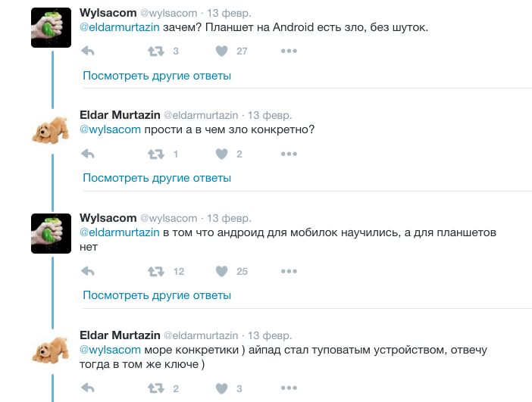532x402 pixels.
Task: Open Wylsacom's green avatar on top tweet
Action: click(51, 28)
